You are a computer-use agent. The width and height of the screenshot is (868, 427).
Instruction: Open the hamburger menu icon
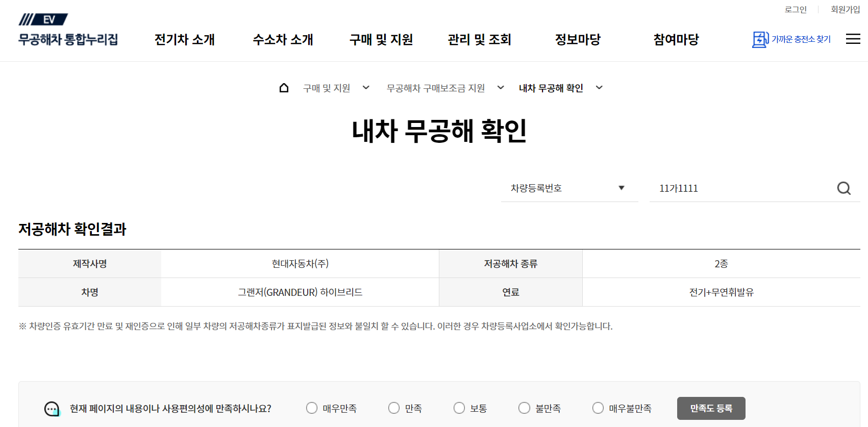[853, 39]
